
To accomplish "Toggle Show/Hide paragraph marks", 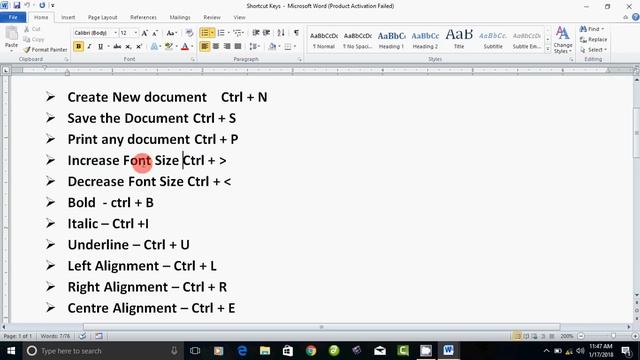I will (296, 33).
